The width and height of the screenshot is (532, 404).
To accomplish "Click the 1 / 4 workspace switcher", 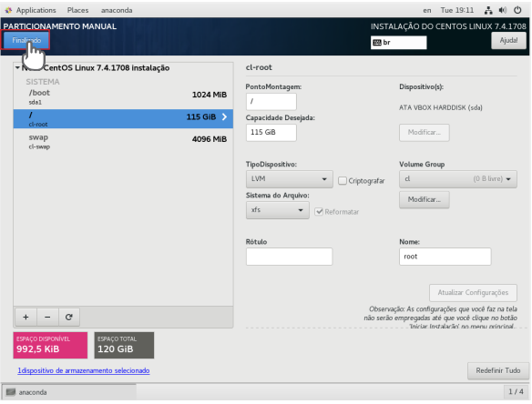I will (516, 392).
